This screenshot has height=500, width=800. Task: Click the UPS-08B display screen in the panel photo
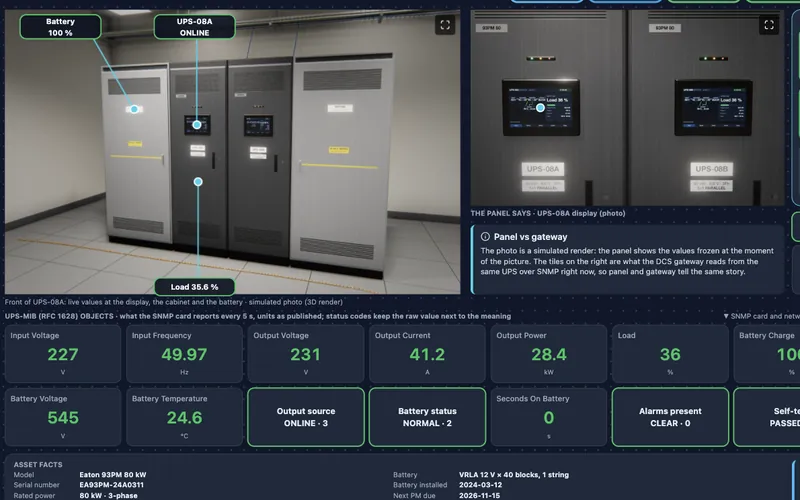coord(713,108)
